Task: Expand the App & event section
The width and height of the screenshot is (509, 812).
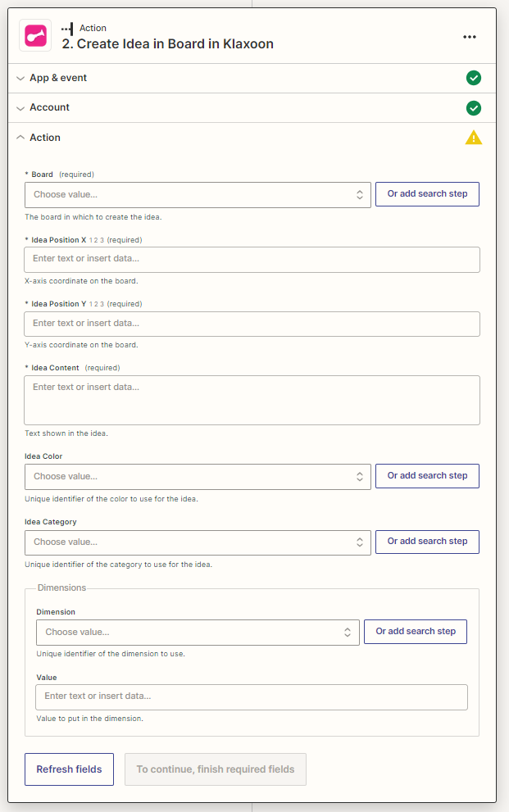Action: tap(57, 78)
